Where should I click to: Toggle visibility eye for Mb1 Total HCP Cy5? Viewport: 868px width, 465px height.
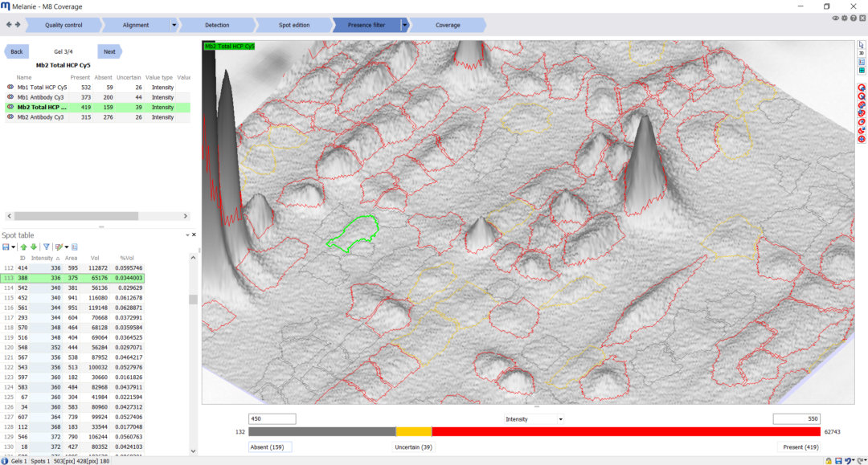[x=10, y=87]
